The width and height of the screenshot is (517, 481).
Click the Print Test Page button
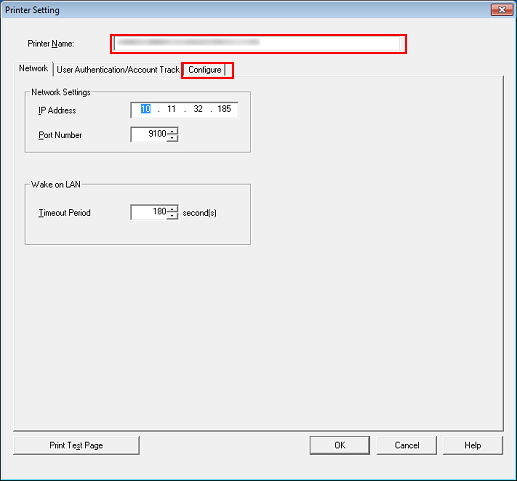(x=76, y=445)
